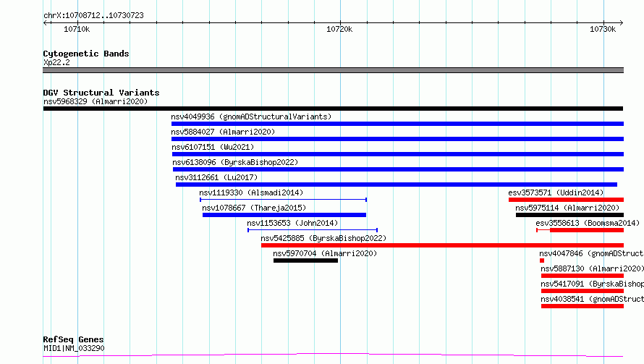The image size is (644, 364).
Task: Click the red nsv5887130 variant bar
Action: (x=582, y=276)
